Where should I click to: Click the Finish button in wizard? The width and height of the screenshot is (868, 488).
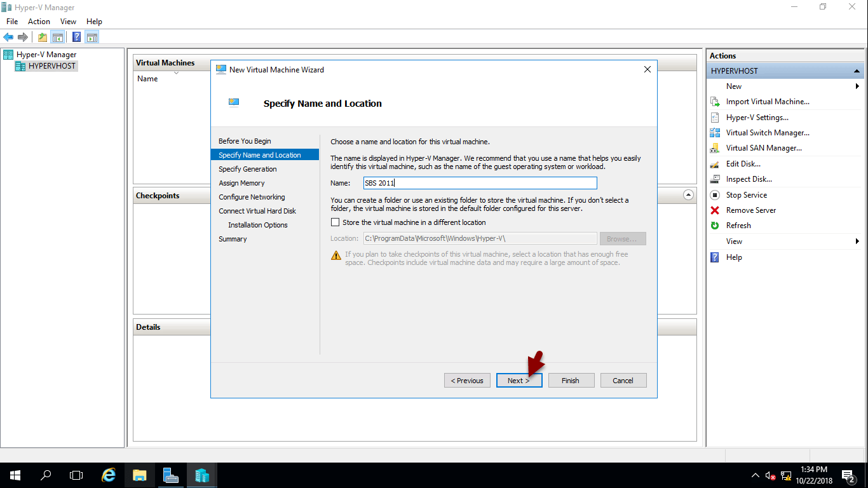coord(571,381)
